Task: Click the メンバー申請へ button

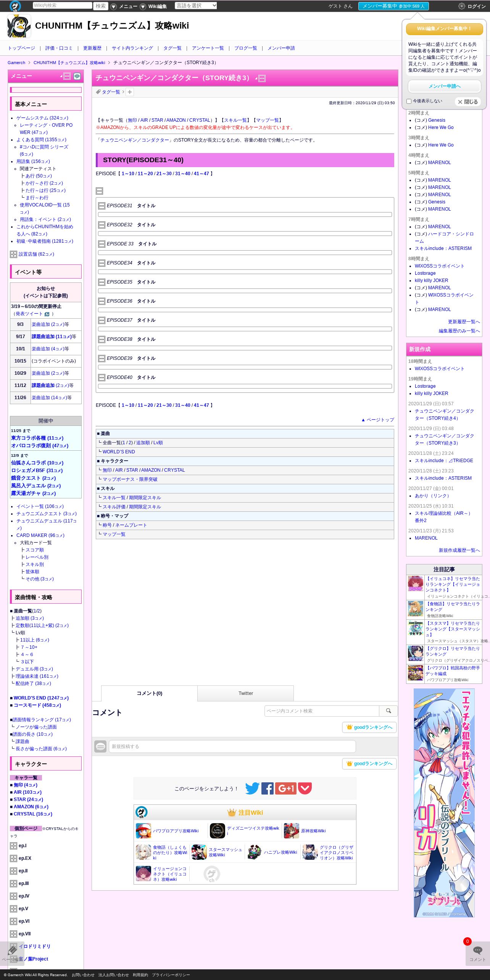Action: coord(445,86)
